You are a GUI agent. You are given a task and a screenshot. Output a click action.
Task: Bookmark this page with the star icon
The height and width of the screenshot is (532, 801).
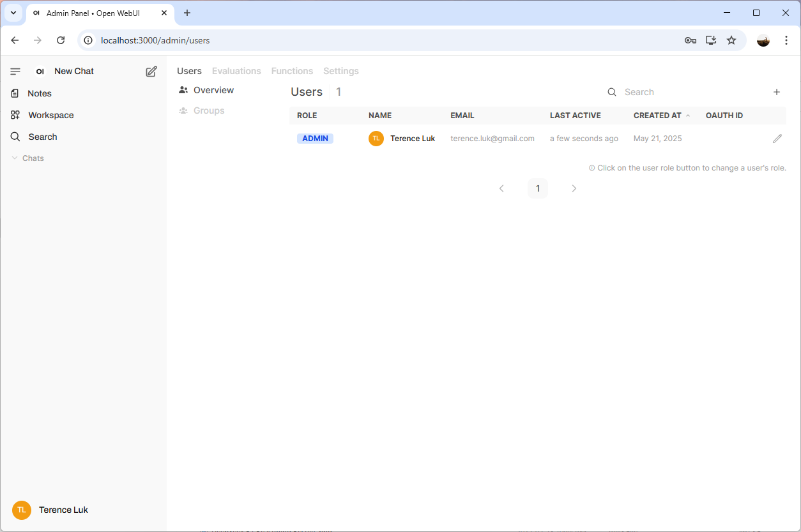731,40
